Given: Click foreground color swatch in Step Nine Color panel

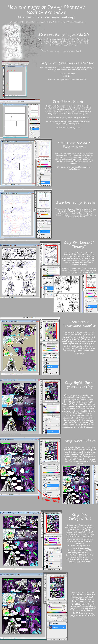Looking at the screenshot, I should point(44,467).
